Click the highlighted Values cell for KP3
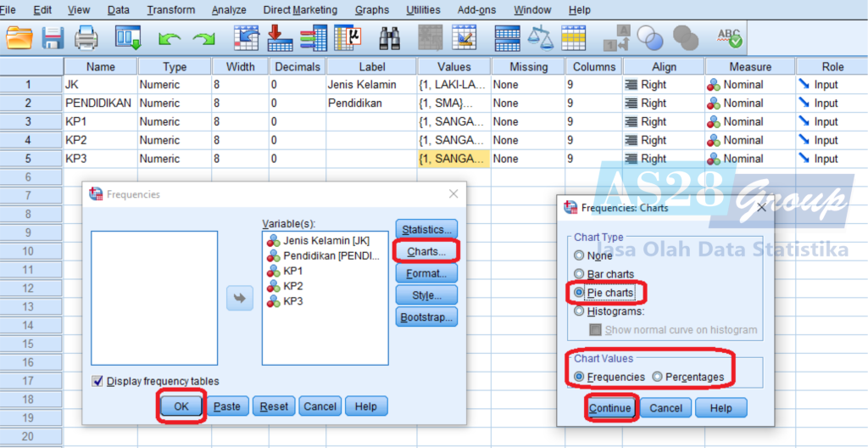The image size is (868, 448). click(x=453, y=159)
